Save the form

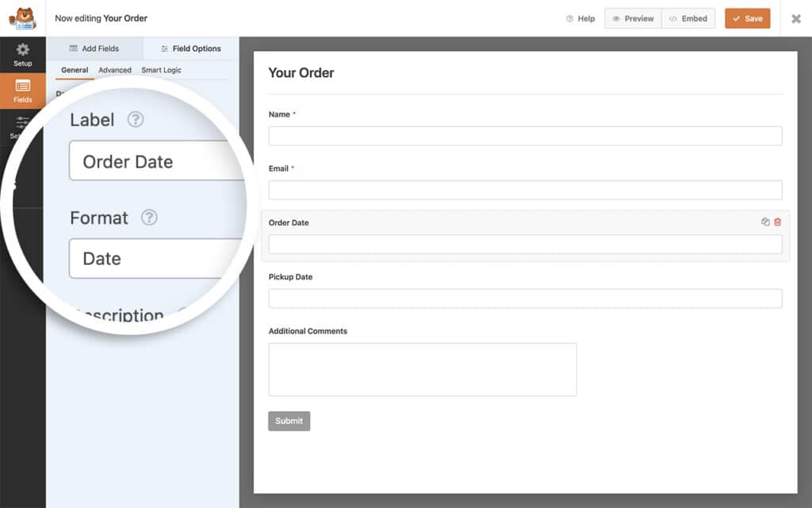click(746, 18)
